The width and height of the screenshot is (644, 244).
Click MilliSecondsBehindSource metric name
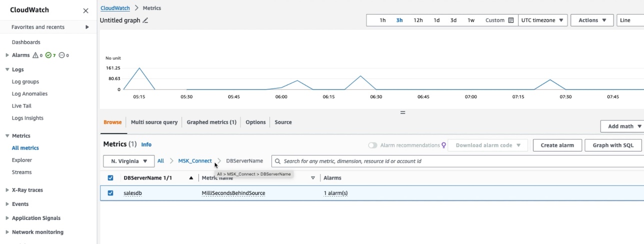233,193
